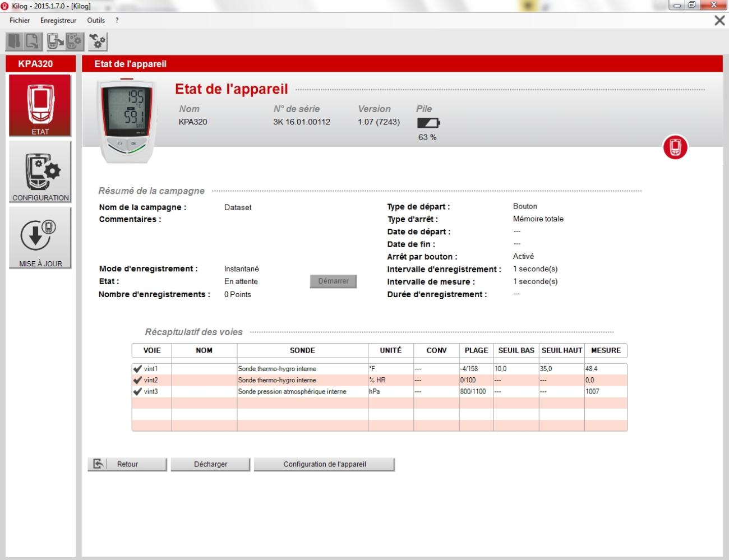This screenshot has width=729, height=560.
Task: Open the CONFIGURATION sidebar panel
Action: click(40, 172)
